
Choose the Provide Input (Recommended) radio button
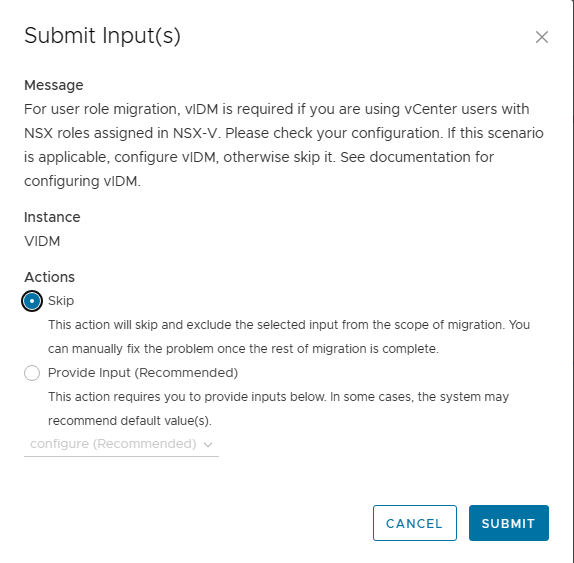[32, 373]
